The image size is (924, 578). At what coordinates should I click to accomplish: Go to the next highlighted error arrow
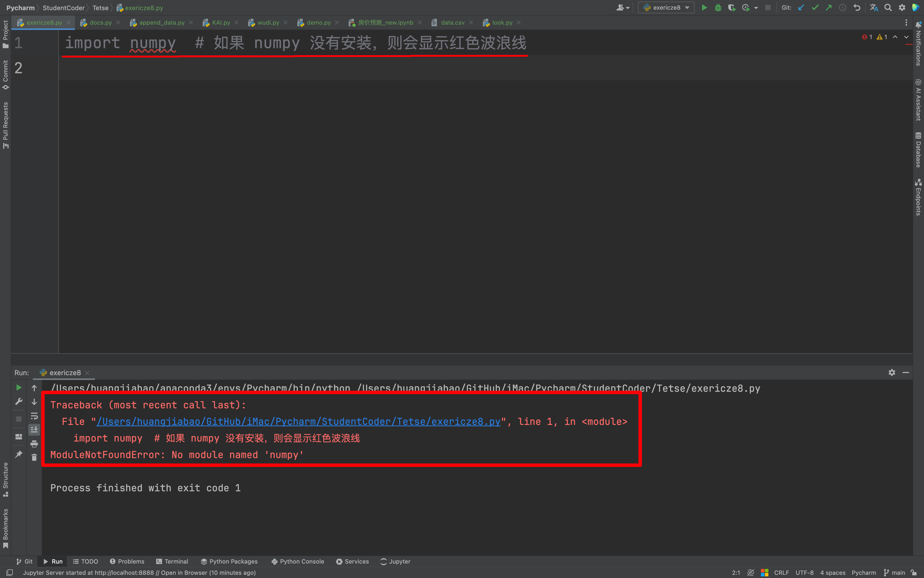906,37
